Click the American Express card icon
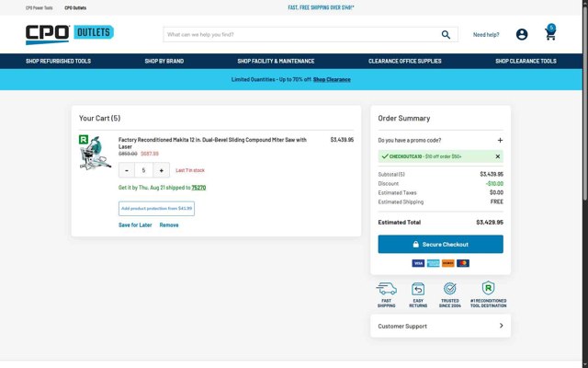588x368 pixels. [x=433, y=263]
